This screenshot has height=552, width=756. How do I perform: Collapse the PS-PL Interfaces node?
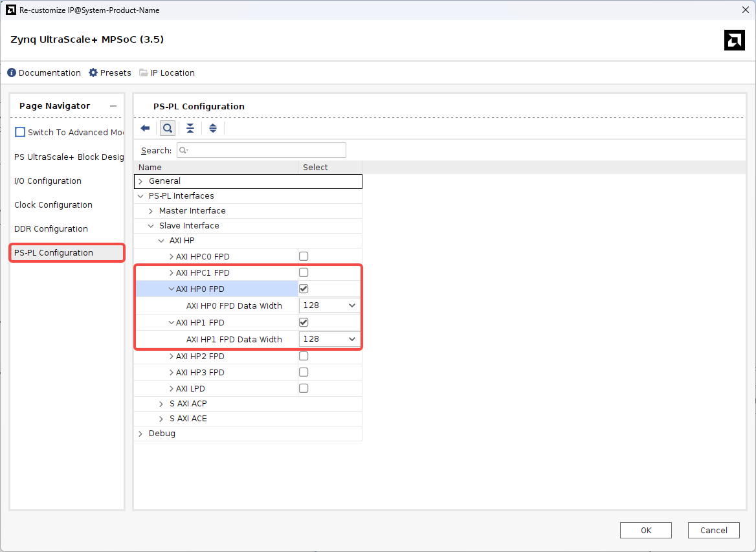coord(141,196)
